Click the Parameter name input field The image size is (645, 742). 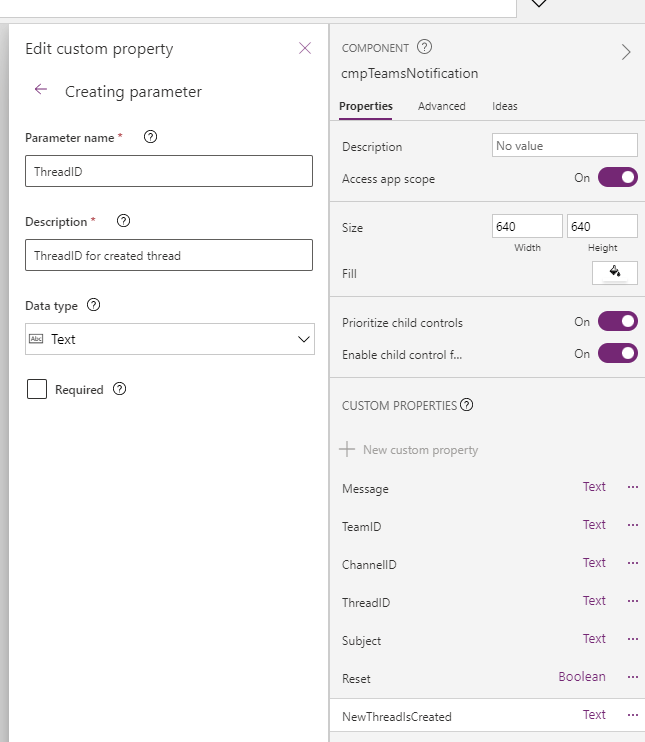tap(169, 171)
